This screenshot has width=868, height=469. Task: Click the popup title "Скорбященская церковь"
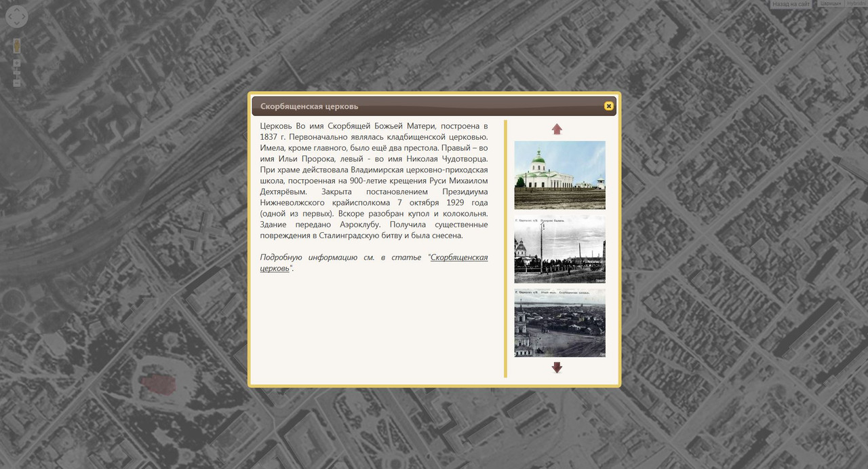click(x=309, y=107)
